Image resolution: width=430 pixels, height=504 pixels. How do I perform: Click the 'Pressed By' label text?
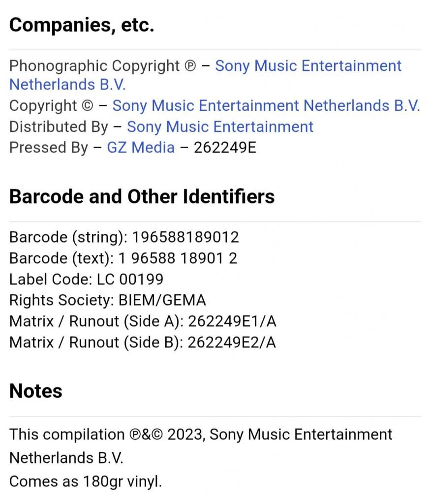pos(49,148)
